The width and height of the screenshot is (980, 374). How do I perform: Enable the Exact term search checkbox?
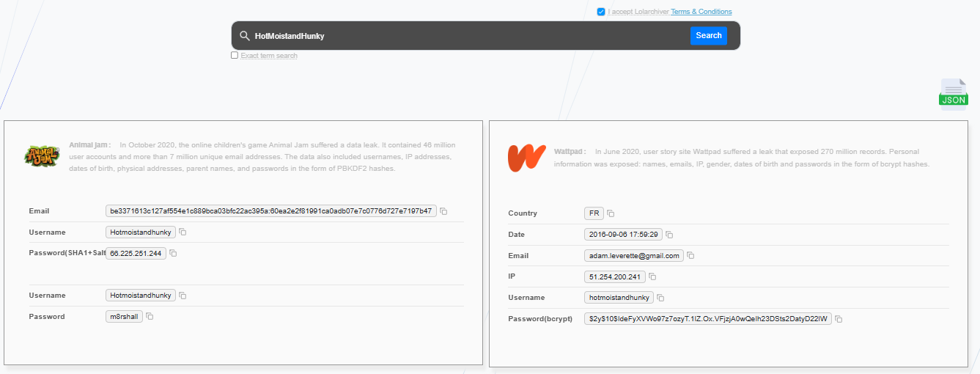click(x=235, y=55)
